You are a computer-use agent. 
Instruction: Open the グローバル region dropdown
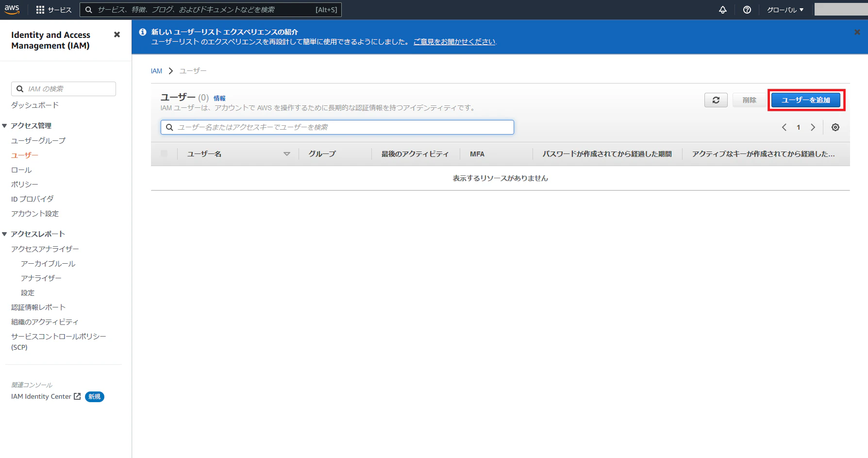pyautogui.click(x=785, y=10)
